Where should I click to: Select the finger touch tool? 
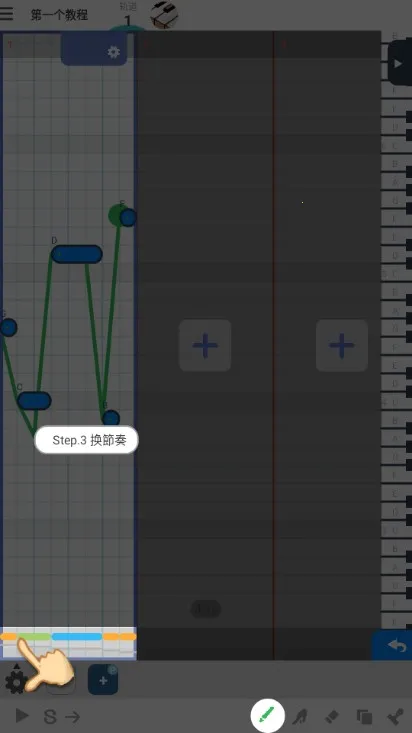[x=299, y=716]
